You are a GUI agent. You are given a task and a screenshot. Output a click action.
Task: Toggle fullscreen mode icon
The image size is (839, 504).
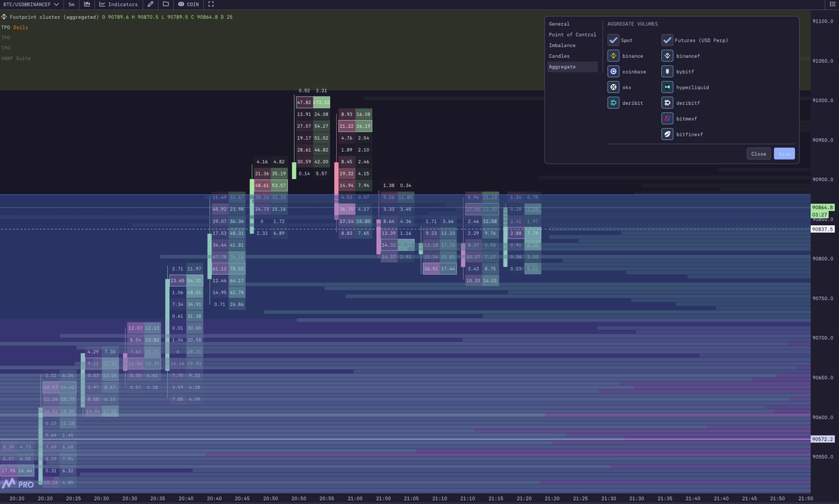[x=211, y=4]
